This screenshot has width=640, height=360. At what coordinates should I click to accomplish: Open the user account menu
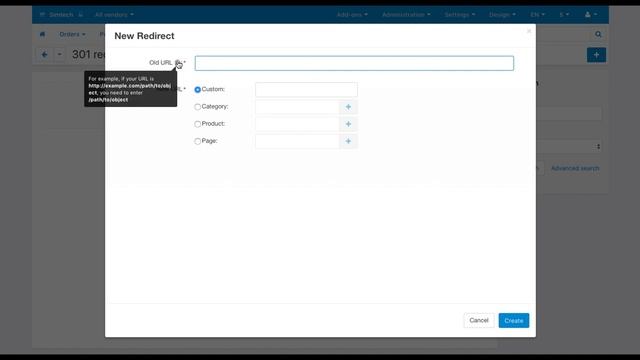point(591,15)
